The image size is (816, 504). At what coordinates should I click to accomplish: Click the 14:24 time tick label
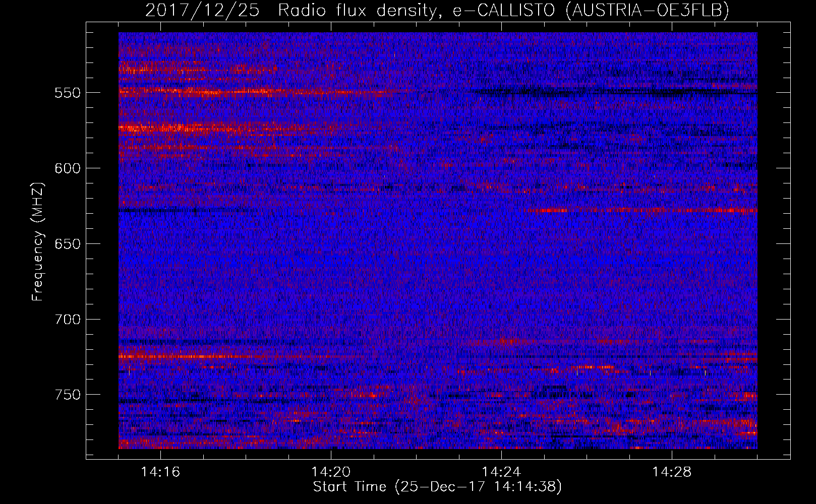501,472
